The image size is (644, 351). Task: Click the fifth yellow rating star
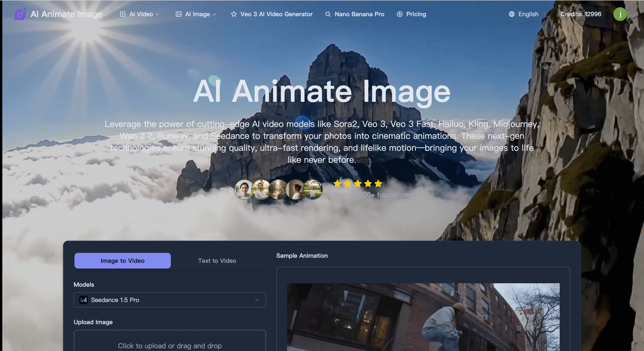[x=378, y=184]
